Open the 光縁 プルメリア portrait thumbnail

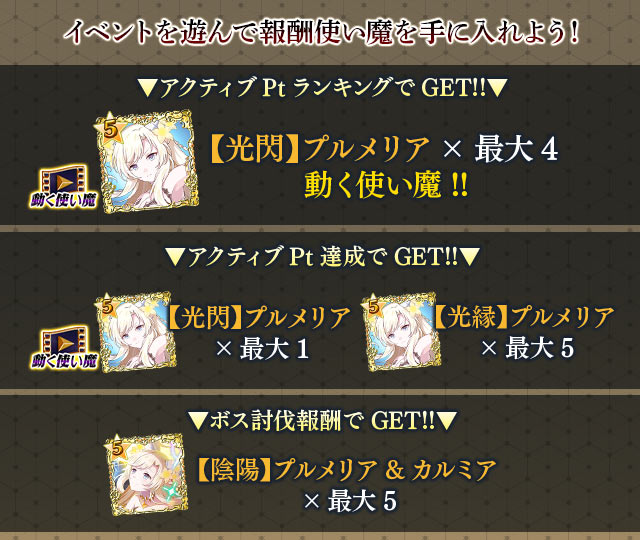pyautogui.click(x=402, y=331)
